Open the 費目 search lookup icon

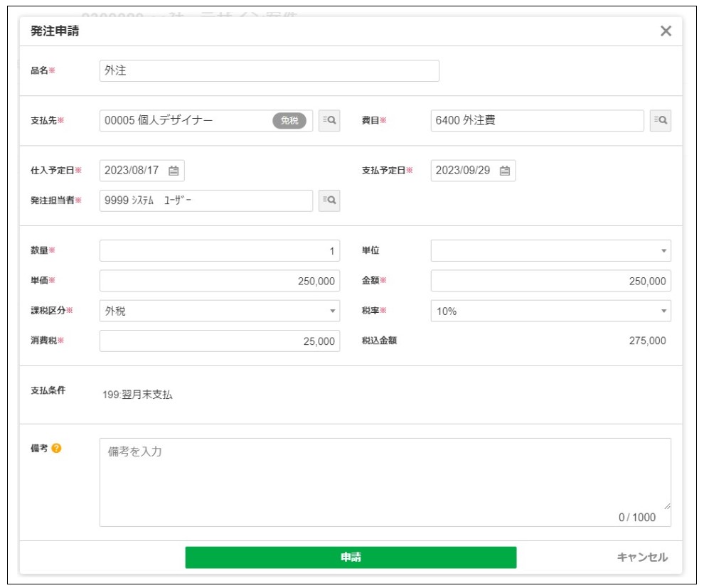click(660, 121)
